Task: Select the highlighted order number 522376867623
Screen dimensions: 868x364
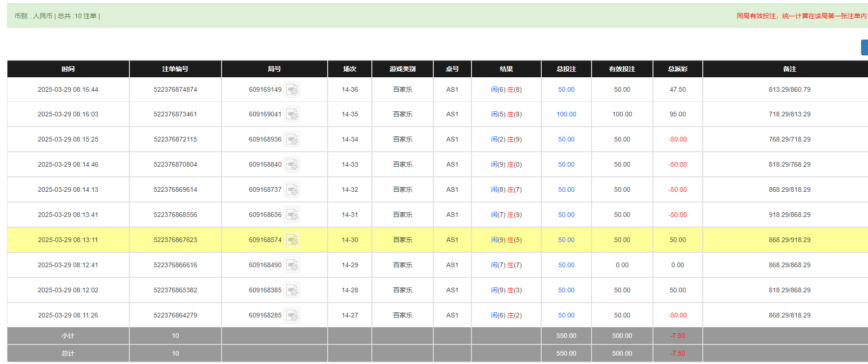Action: tap(175, 240)
